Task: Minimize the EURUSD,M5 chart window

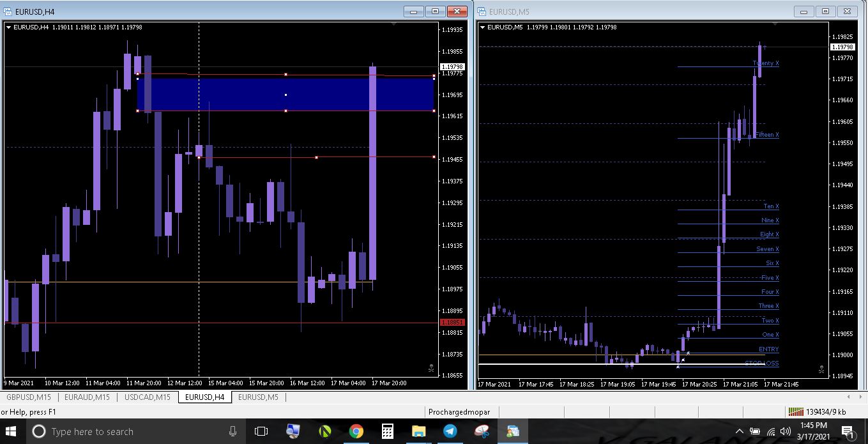Action: 803,11
